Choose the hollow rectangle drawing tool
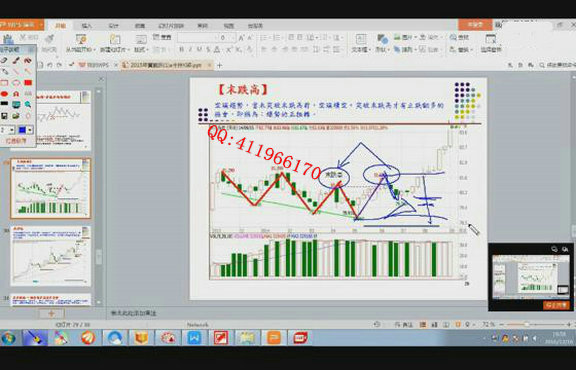The height and width of the screenshot is (370, 576). point(4,83)
